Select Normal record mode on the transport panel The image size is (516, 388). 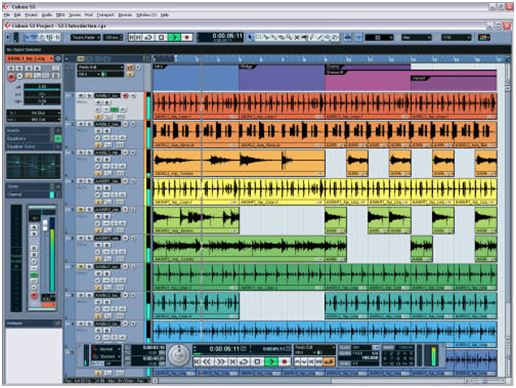pyautogui.click(x=106, y=349)
